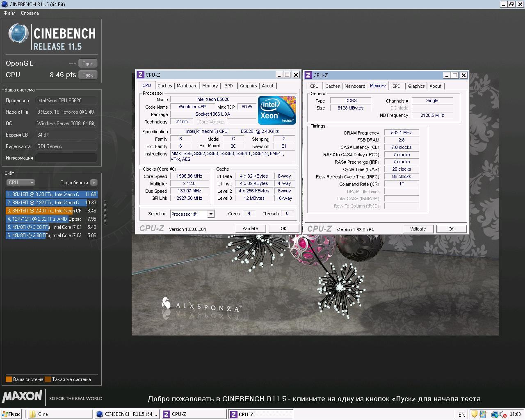Click the NB Frequency value 2128.5 MHz

pyautogui.click(x=432, y=116)
